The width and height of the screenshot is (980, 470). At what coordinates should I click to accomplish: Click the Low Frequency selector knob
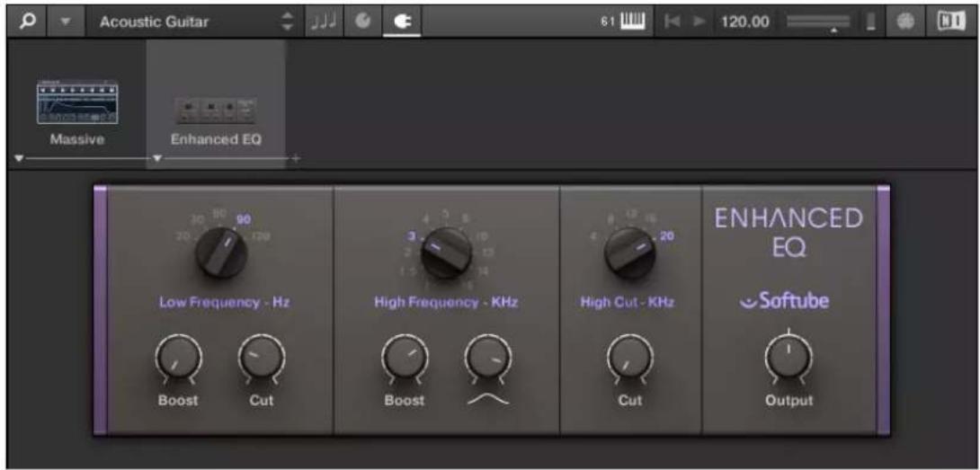click(x=220, y=252)
